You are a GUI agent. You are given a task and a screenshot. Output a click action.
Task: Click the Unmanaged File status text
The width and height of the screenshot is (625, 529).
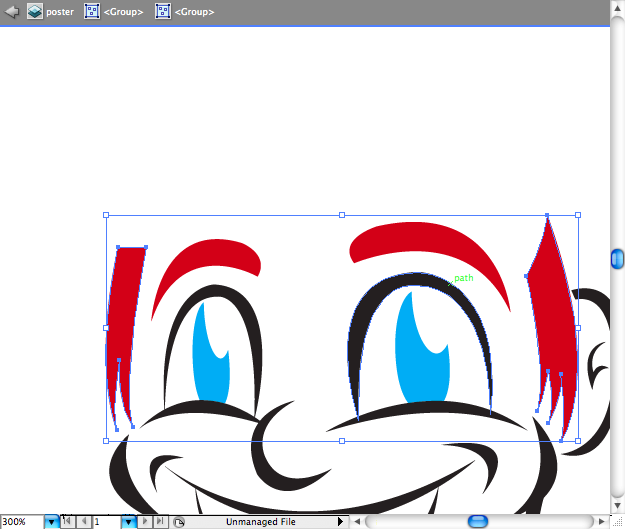(261, 522)
